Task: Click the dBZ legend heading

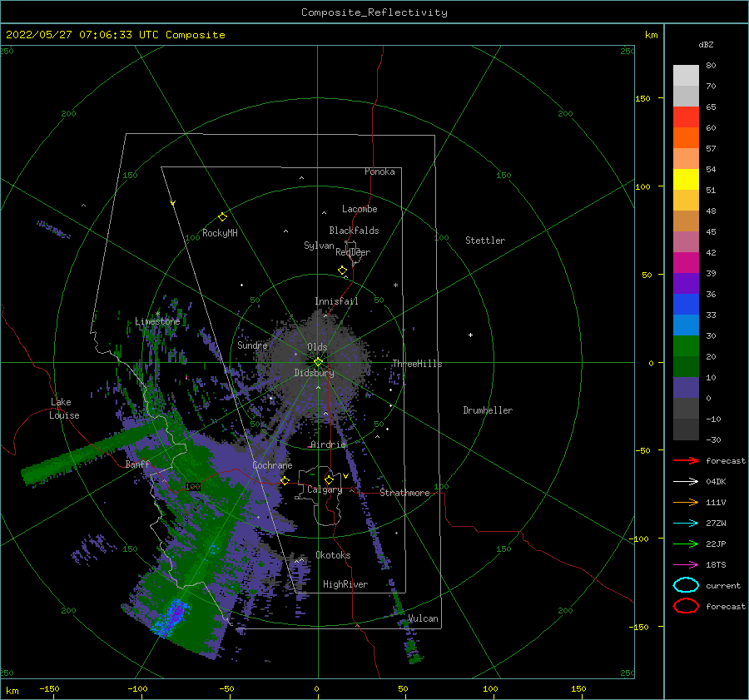Action: [x=706, y=44]
